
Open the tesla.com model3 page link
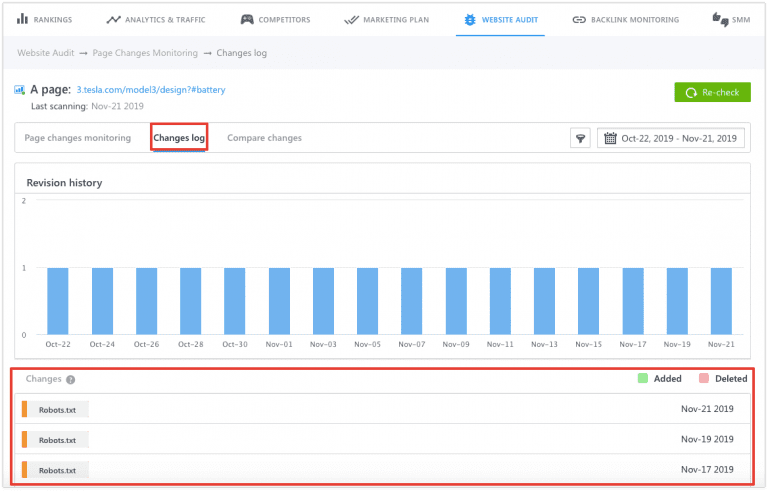tap(151, 90)
